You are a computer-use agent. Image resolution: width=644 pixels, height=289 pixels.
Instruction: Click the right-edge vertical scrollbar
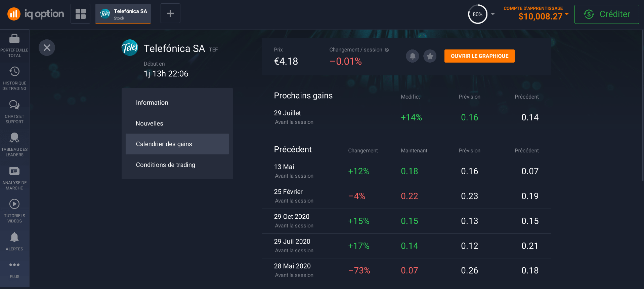(x=643, y=106)
